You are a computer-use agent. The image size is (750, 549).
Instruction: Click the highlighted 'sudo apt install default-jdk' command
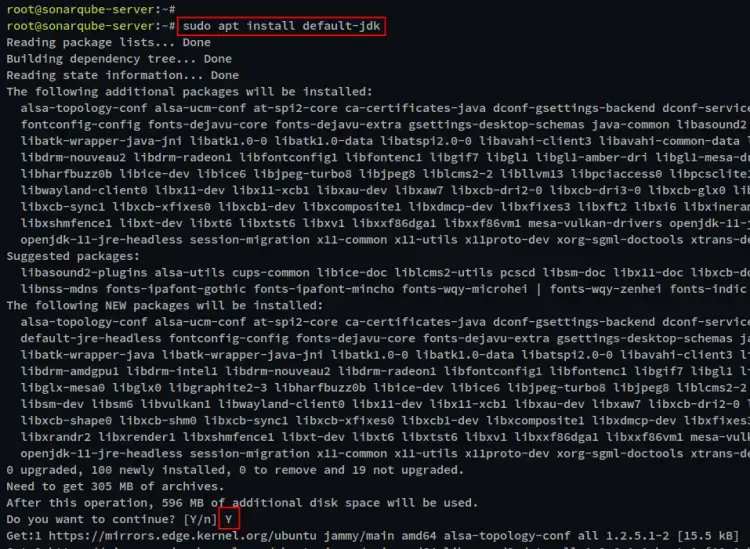(x=281, y=26)
